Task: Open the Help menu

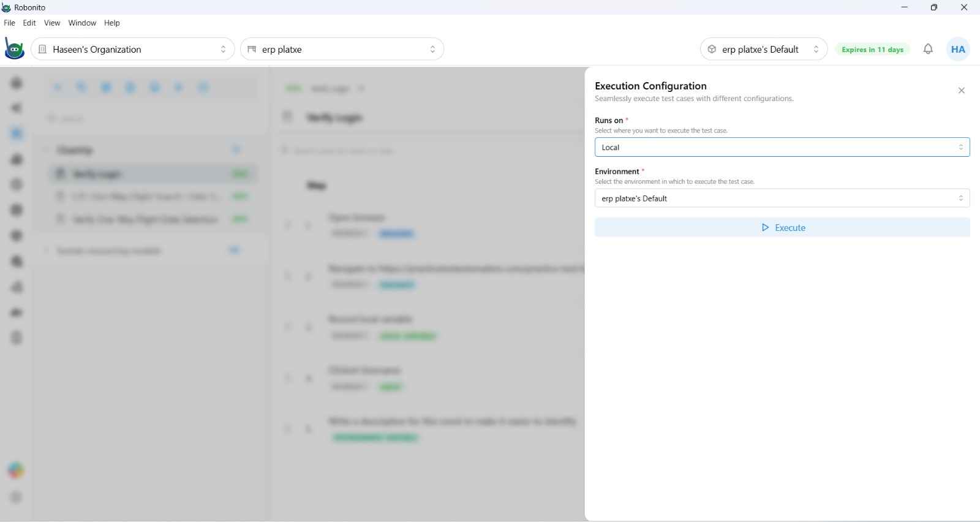Action: (x=112, y=23)
